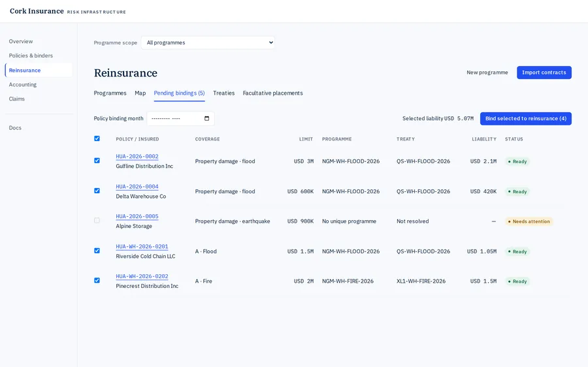Image resolution: width=588 pixels, height=367 pixels.
Task: Click Ready badge for Riverside Cold Chain LLC
Action: [517, 251]
